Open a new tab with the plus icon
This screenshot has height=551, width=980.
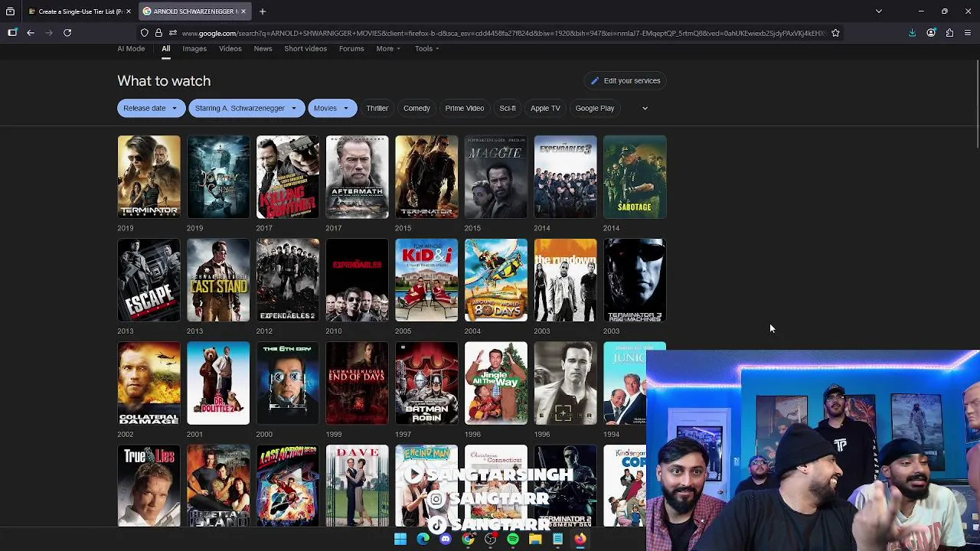point(262,11)
